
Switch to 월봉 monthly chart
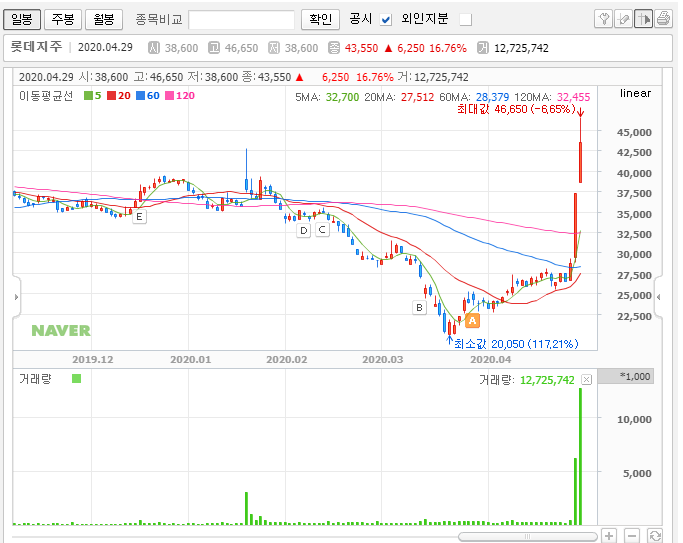click(104, 19)
